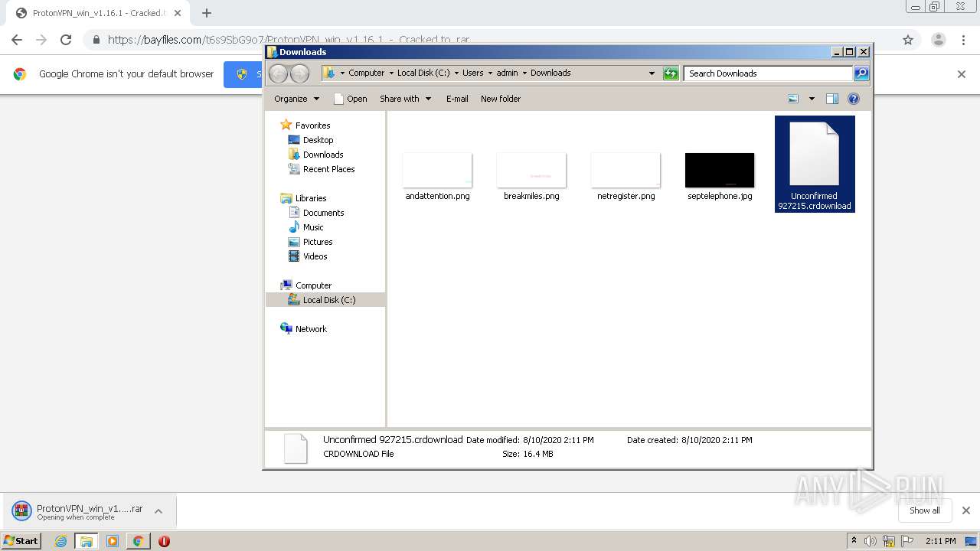Select Pictures library
Viewport: 980px width, 551px height.
pos(318,242)
